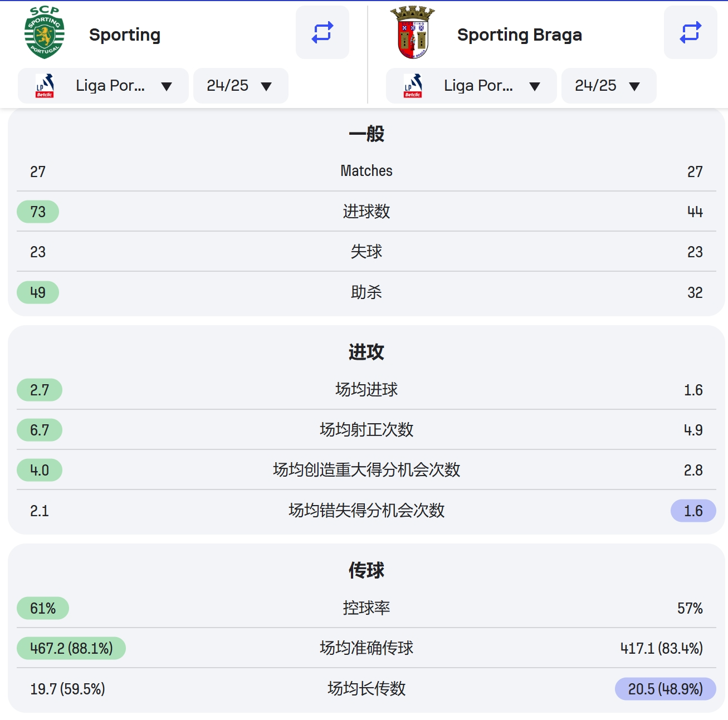The image size is (728, 720).
Task: Click Braga's highlighted 1.6 missed chances badge
Action: tap(693, 511)
